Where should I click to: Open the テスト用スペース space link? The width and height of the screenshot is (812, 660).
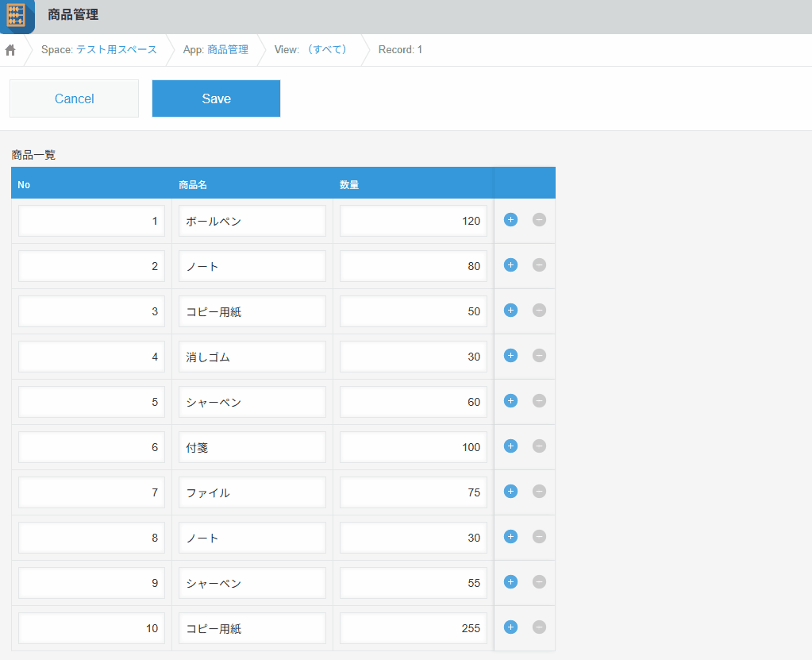pos(116,49)
